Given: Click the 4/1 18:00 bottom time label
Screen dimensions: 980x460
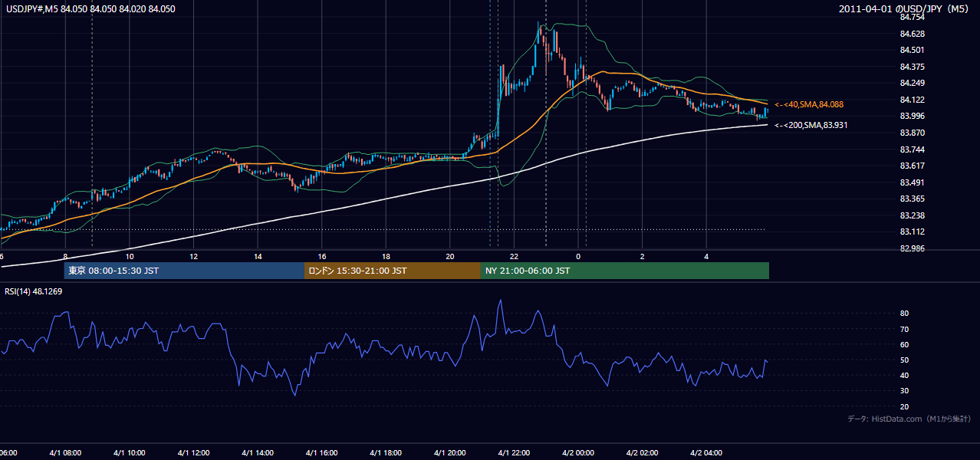Looking at the screenshot, I should click(386, 452).
